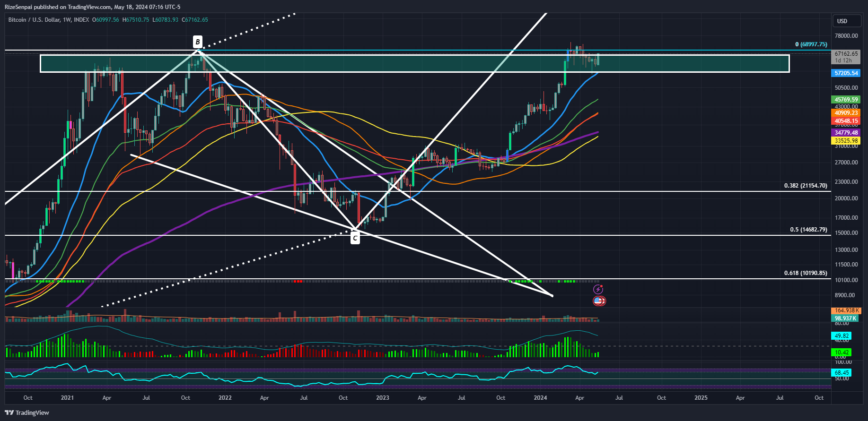Click the open value O60997.56
Screen dimensions: 868x421
point(105,20)
